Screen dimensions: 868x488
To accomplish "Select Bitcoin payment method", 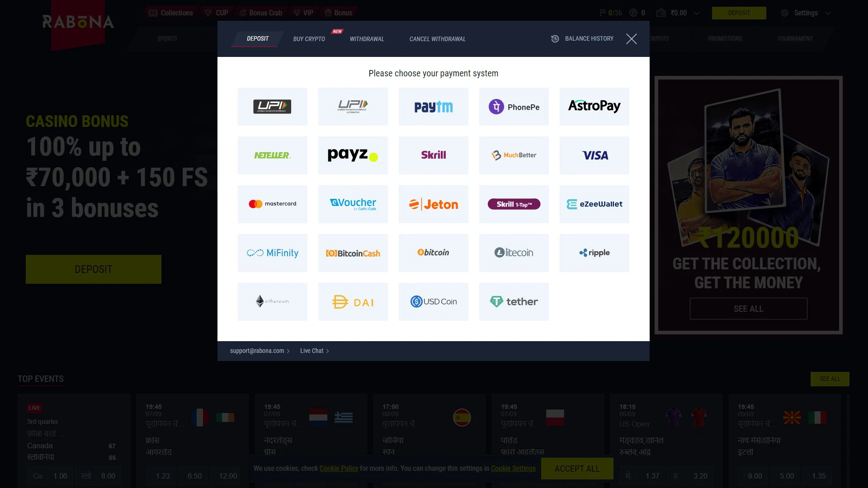I will (x=434, y=252).
